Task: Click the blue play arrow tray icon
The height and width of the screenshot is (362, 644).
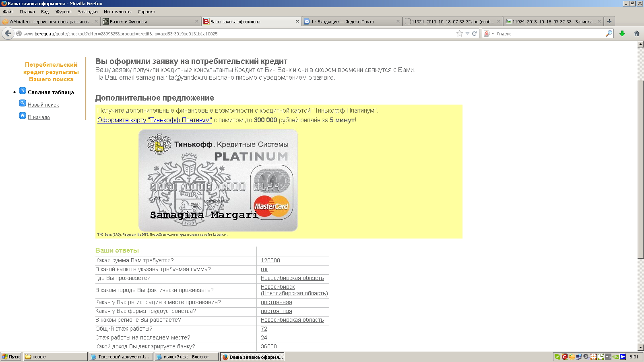Action: coord(623,357)
